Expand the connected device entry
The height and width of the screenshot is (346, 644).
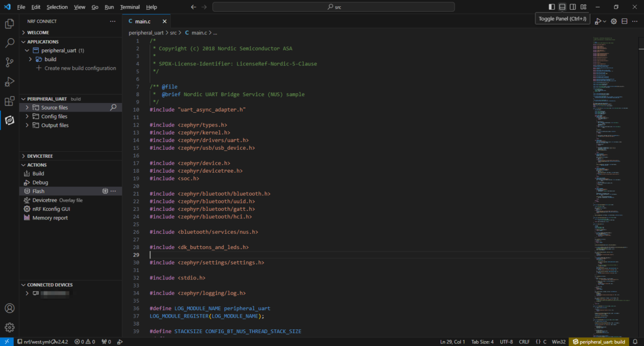[27, 293]
